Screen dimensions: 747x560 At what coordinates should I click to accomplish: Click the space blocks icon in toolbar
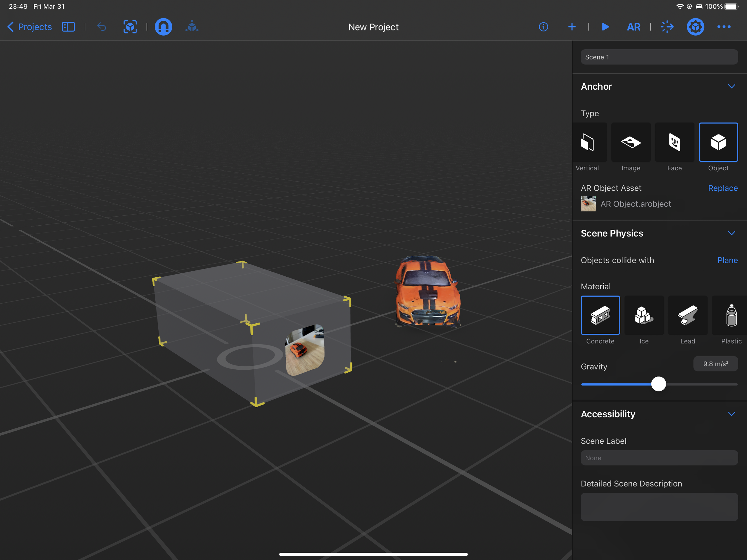coord(192,27)
